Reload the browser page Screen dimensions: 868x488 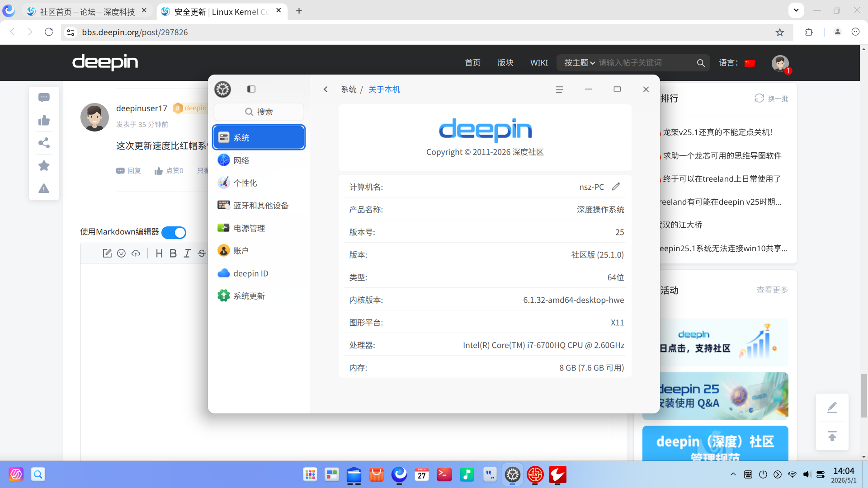(49, 32)
